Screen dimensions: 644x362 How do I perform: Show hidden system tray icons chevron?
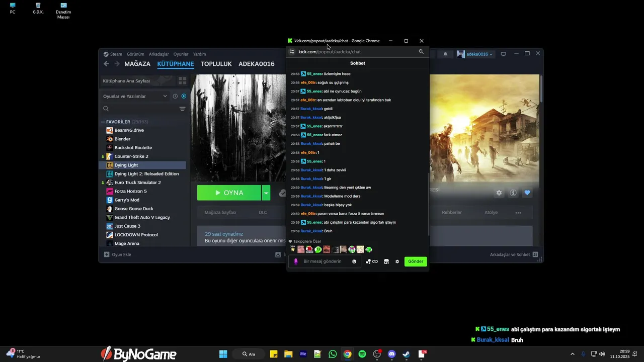pos(572,354)
